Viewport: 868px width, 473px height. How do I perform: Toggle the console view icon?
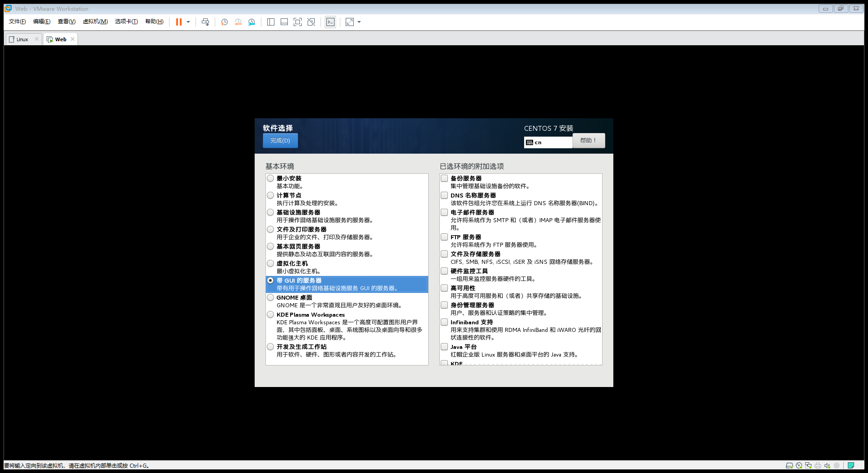330,22
